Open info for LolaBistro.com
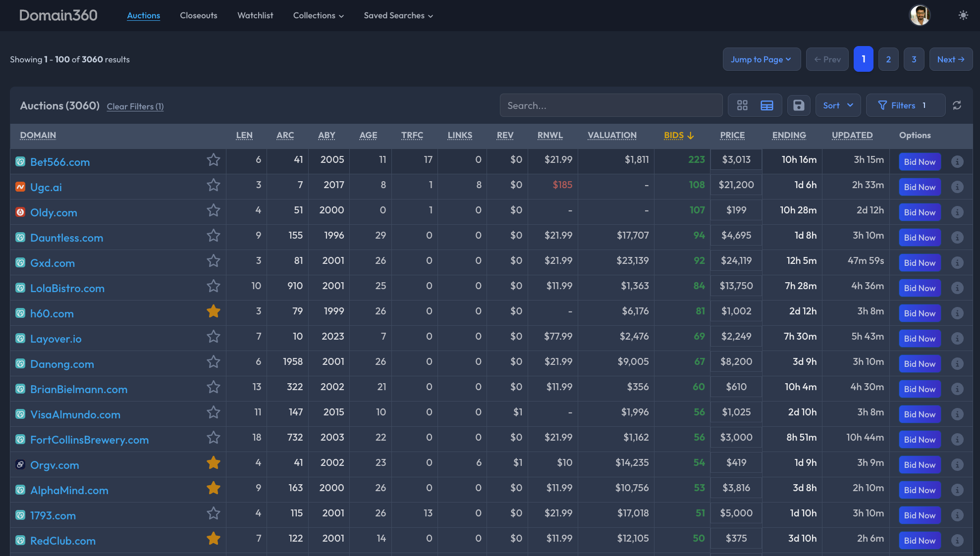The height and width of the screenshot is (556, 980). click(957, 288)
